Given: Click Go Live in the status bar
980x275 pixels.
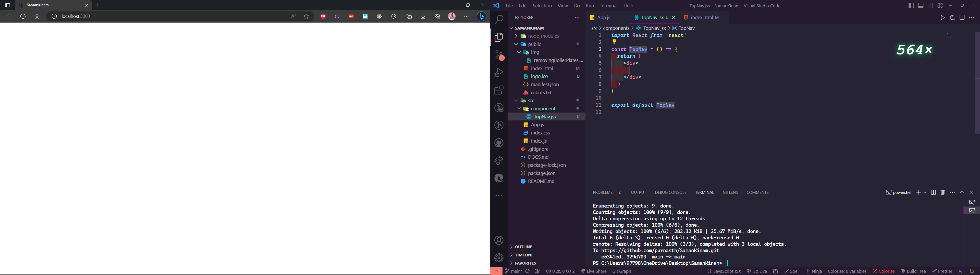Looking at the screenshot, I should tap(757, 271).
